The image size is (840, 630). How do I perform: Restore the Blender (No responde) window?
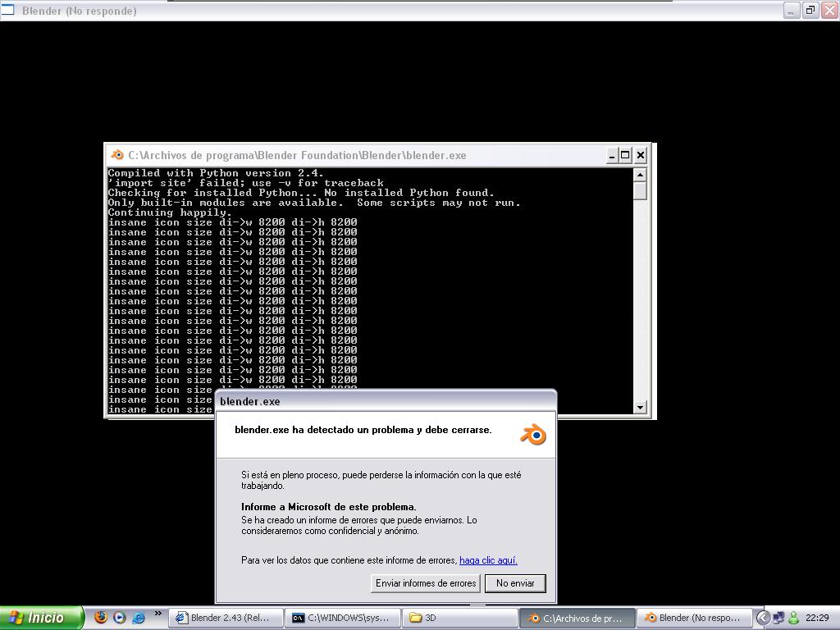(x=810, y=10)
